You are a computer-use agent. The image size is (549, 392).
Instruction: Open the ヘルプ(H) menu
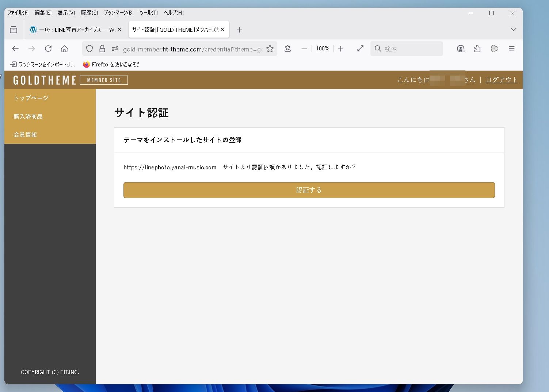174,13
